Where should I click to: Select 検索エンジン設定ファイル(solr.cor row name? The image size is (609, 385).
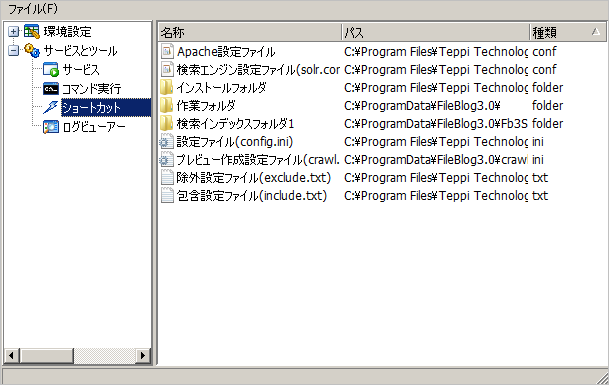[258, 69]
